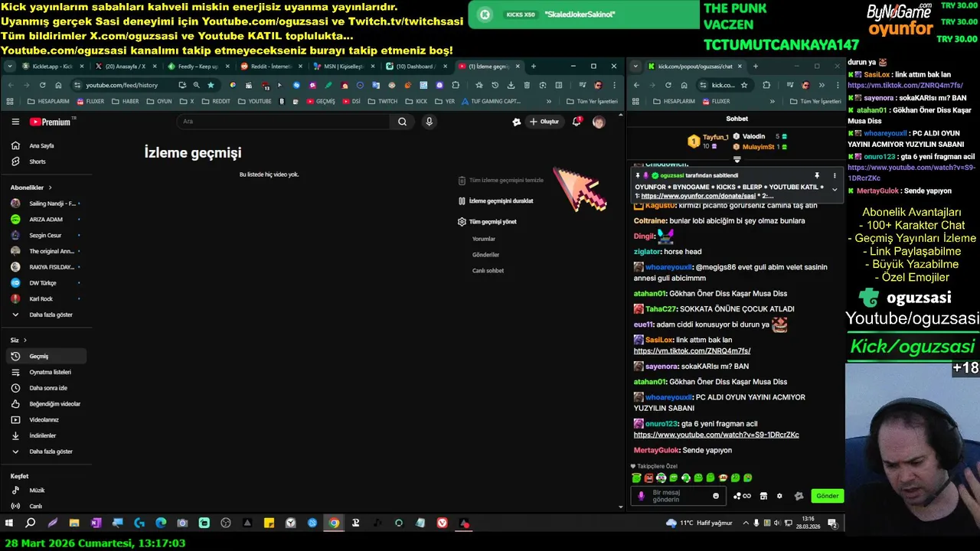This screenshot has height=551, width=980.
Task: Open Tüm geçmişi yönet settings
Action: [487, 222]
